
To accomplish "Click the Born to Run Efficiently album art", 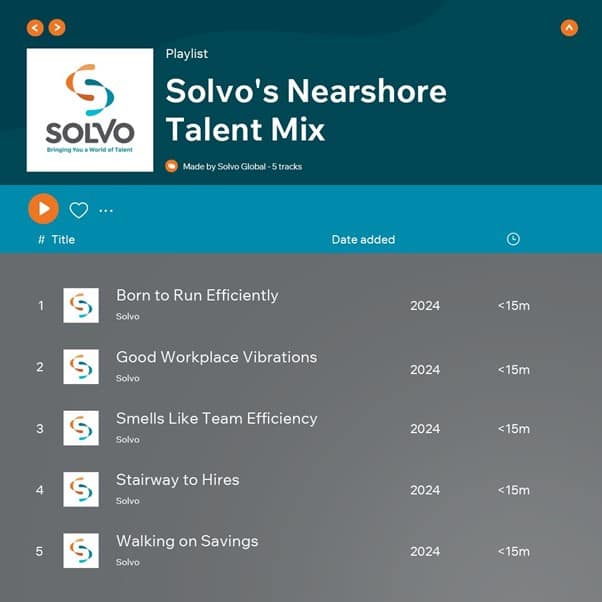I will coord(81,305).
